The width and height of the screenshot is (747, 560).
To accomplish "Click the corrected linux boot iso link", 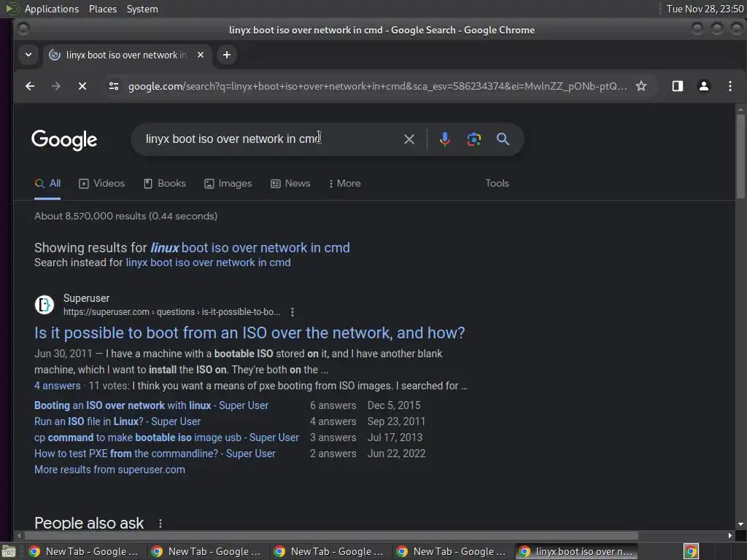I will coord(250,248).
